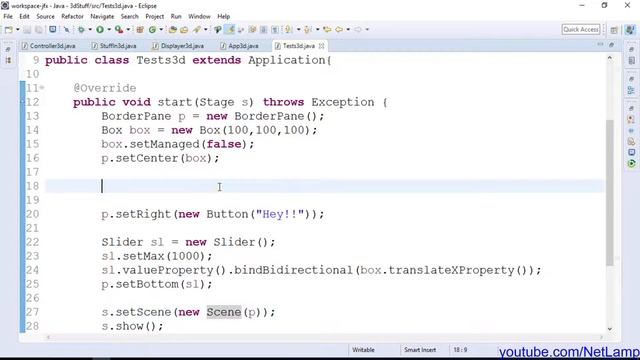Viewport: 640px width, 360px height.
Task: Click the green Run button
Action: pos(100,29)
